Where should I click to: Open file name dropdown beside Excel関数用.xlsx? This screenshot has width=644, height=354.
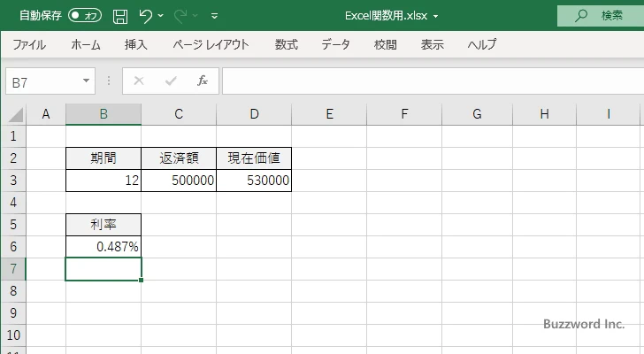point(435,17)
